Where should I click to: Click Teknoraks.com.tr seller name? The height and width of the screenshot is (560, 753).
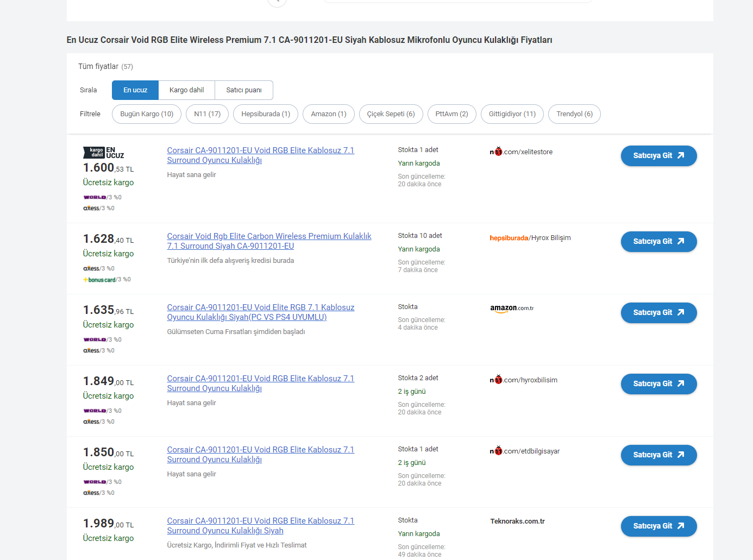517,521
